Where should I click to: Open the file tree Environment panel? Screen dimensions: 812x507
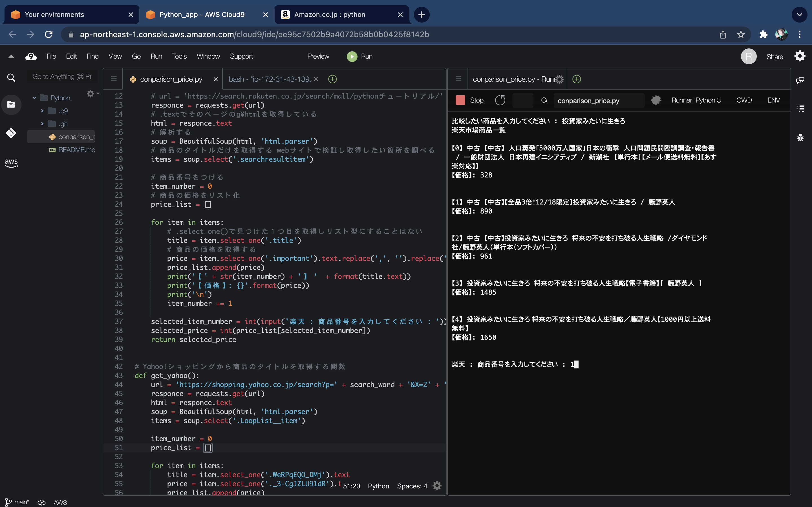pos(11,104)
